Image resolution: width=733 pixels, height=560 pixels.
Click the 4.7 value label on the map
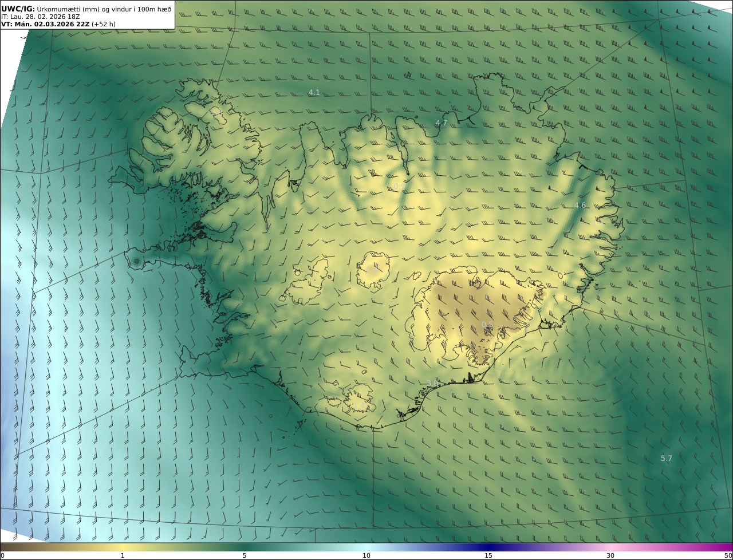pyautogui.click(x=441, y=123)
